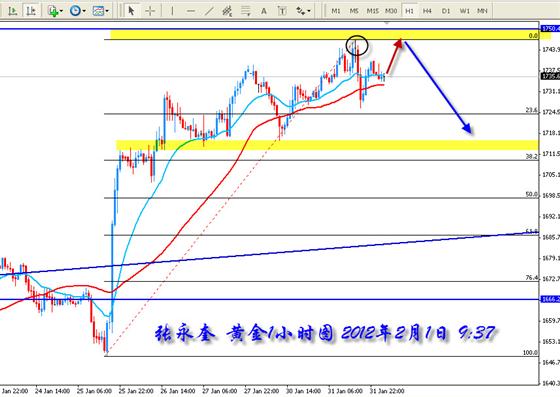Open the indicators list dropdown
This screenshot has width=560, height=397.
[x=55, y=11]
